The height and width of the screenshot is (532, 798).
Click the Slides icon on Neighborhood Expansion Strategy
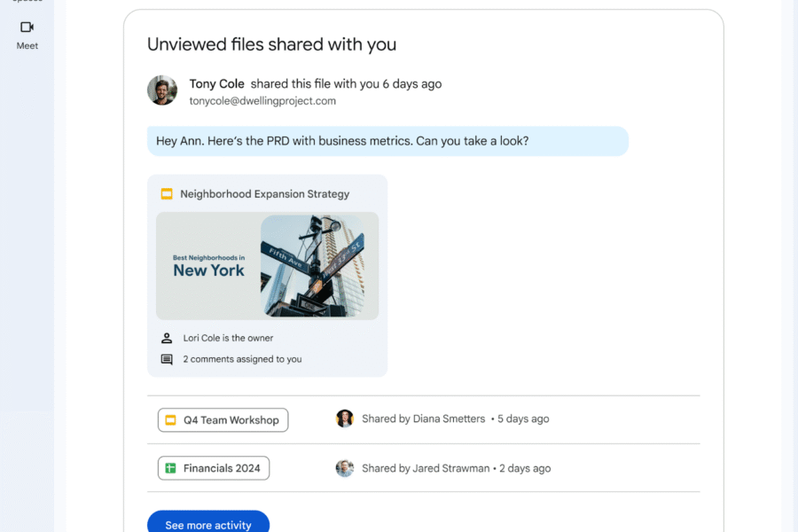point(166,193)
